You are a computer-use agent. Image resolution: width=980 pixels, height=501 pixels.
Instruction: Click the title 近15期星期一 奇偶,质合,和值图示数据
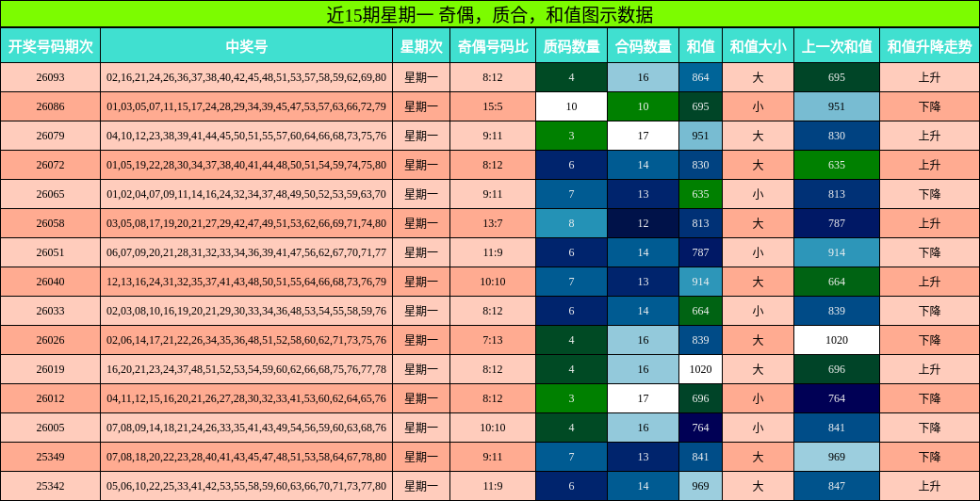(490, 14)
